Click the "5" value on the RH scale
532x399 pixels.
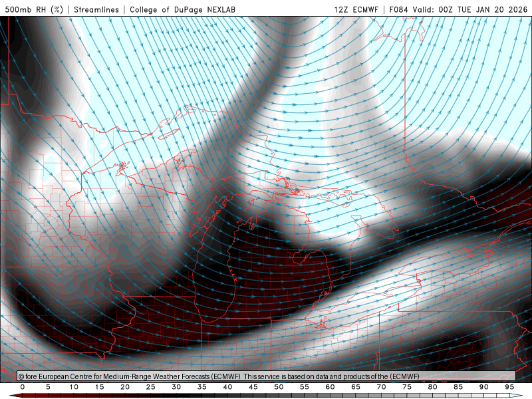(48, 387)
